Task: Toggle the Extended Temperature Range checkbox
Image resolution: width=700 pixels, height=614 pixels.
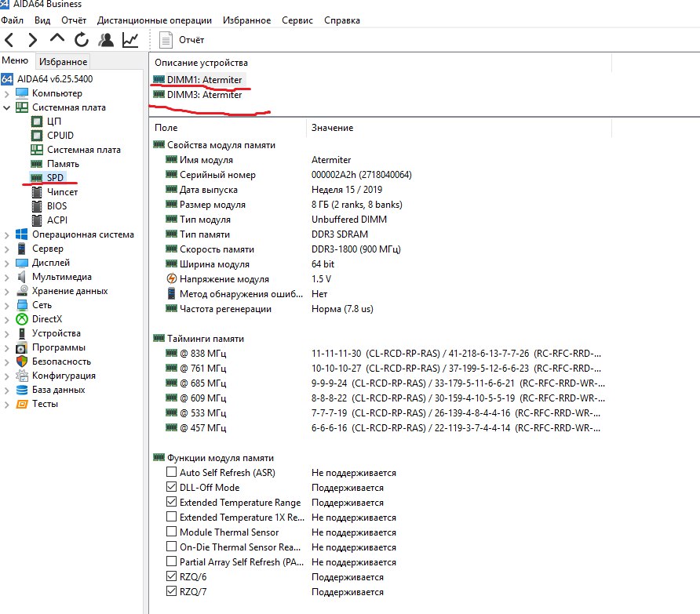Action: (x=171, y=502)
